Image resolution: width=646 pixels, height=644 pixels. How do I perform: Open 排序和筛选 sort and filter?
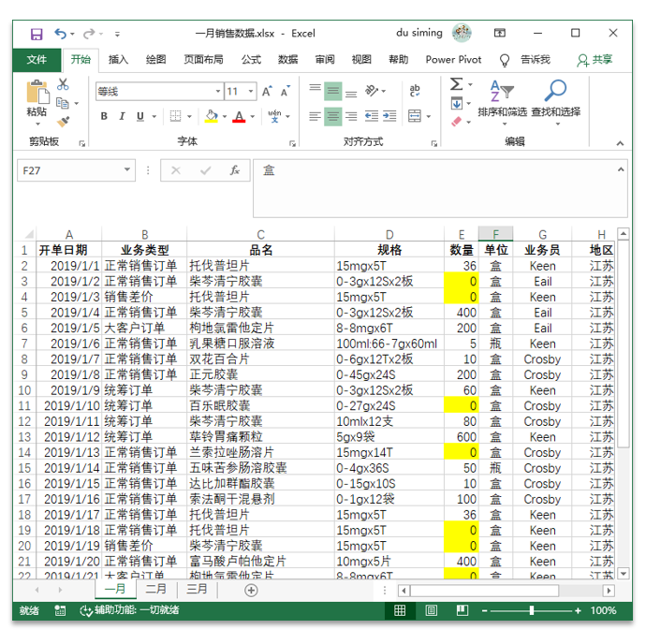click(x=503, y=103)
